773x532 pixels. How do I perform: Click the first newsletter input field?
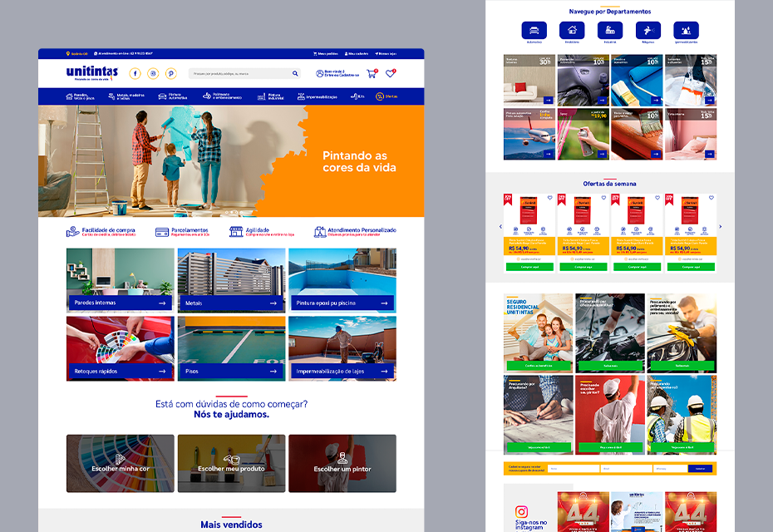pos(574,469)
